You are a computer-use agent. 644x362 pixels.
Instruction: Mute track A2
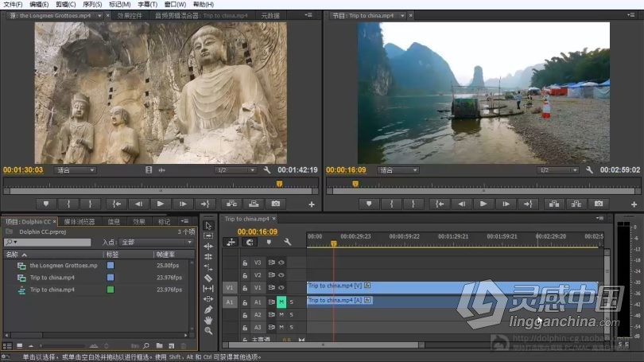point(281,315)
